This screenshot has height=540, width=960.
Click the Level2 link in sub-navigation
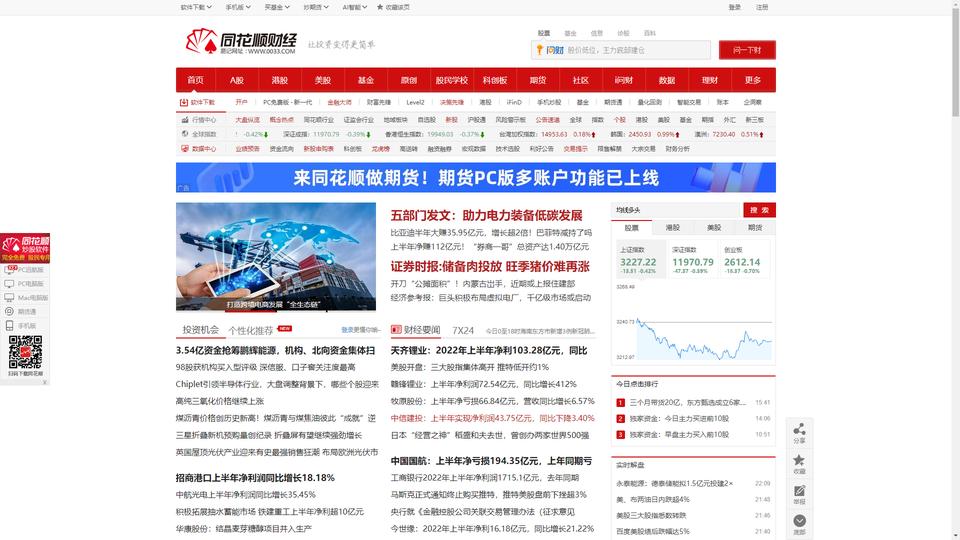pyautogui.click(x=415, y=102)
